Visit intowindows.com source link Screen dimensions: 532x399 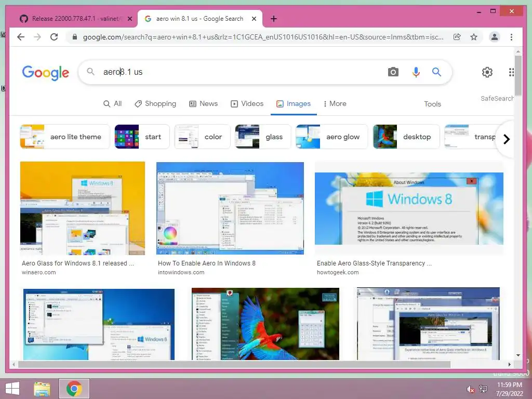tap(181, 272)
